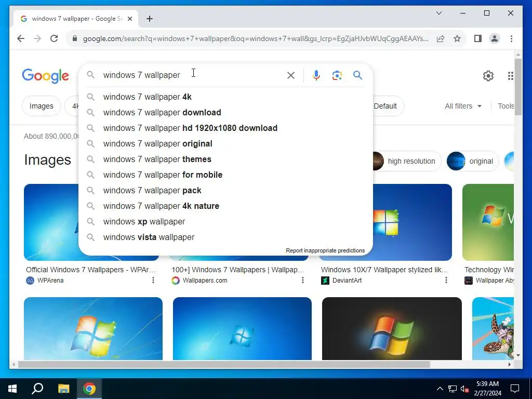Open Windows 10X/7 Wallpaper DeviantArt link

click(x=384, y=270)
